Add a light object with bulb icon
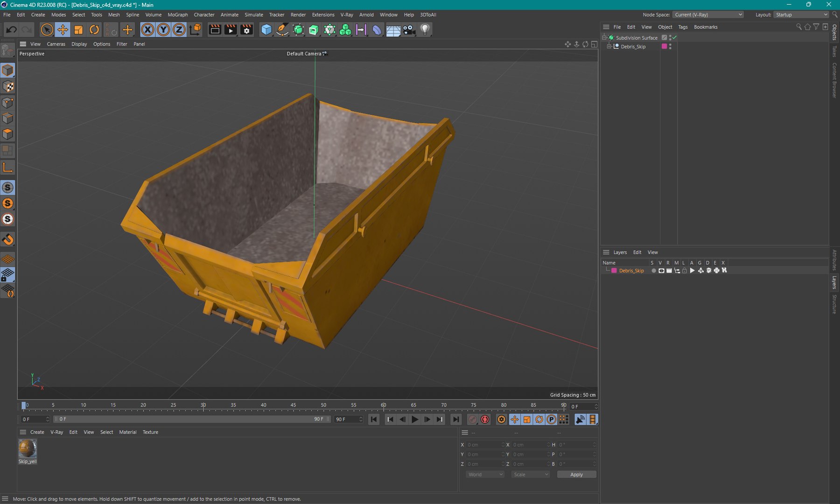Image resolution: width=840 pixels, height=504 pixels. point(425,30)
